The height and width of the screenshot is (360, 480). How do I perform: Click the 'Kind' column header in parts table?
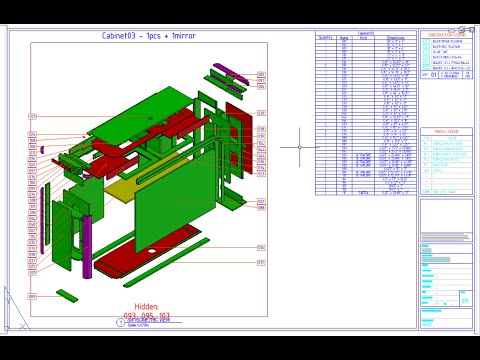click(364, 38)
